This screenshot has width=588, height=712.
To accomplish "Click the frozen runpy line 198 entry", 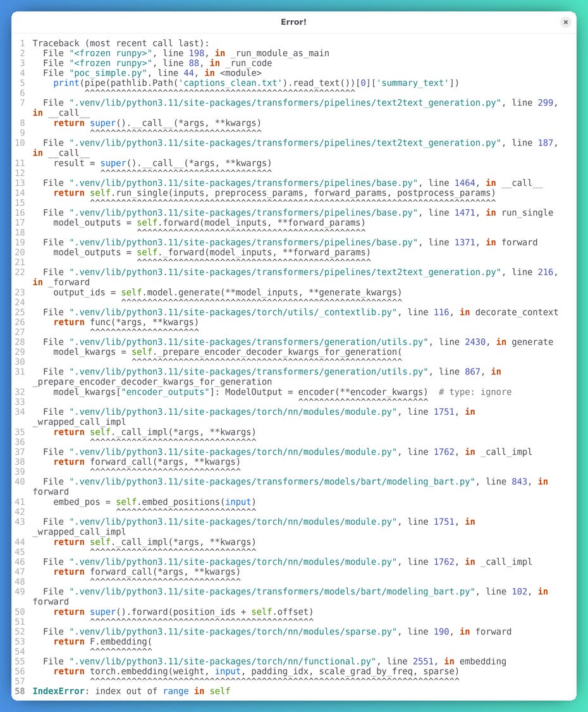I will pyautogui.click(x=186, y=53).
